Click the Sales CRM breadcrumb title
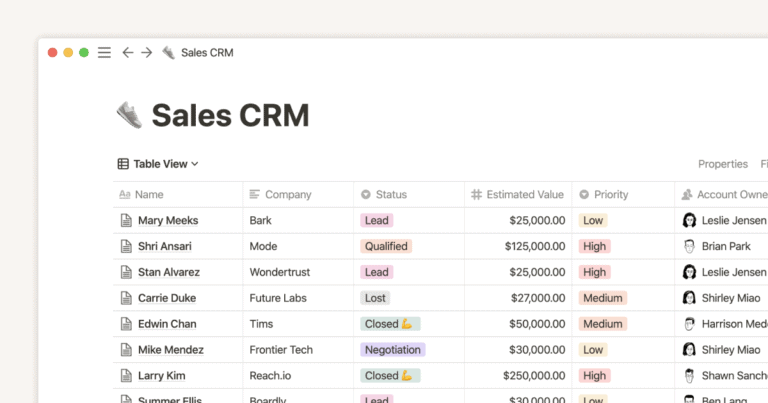The image size is (768, 403). (206, 53)
